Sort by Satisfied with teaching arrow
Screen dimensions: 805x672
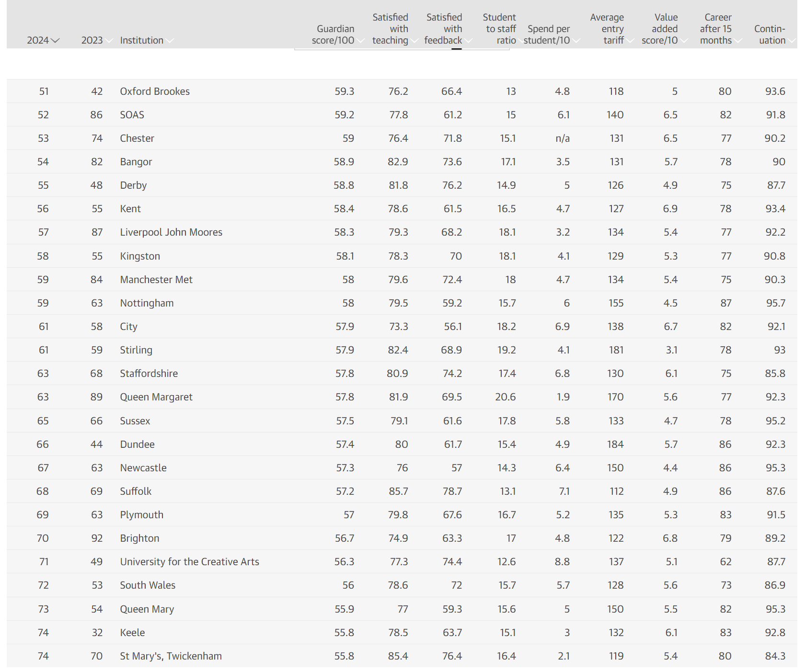pos(414,41)
